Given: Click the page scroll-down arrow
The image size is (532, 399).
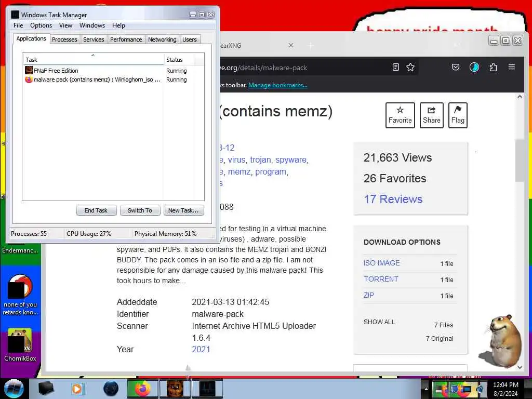Looking at the screenshot, I should point(520,367).
